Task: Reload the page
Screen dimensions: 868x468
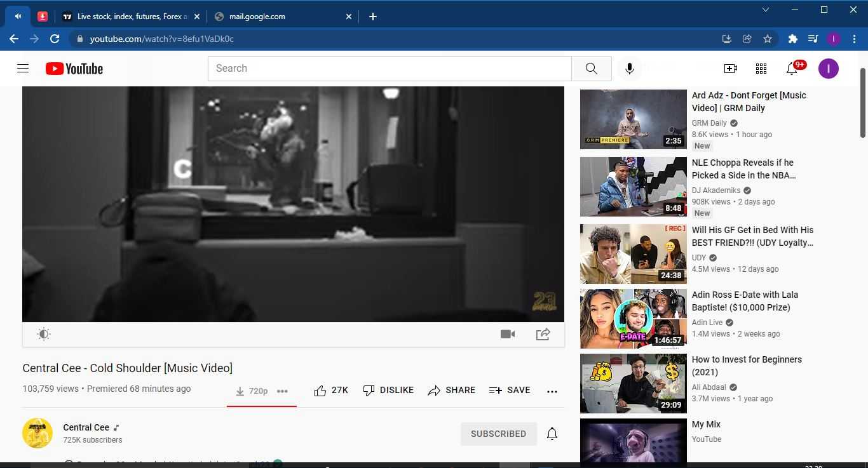Action: [x=55, y=39]
